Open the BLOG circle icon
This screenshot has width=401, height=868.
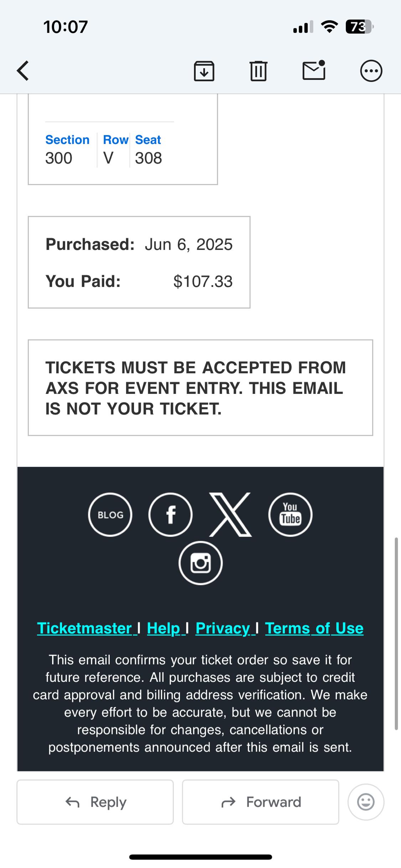pyautogui.click(x=110, y=514)
